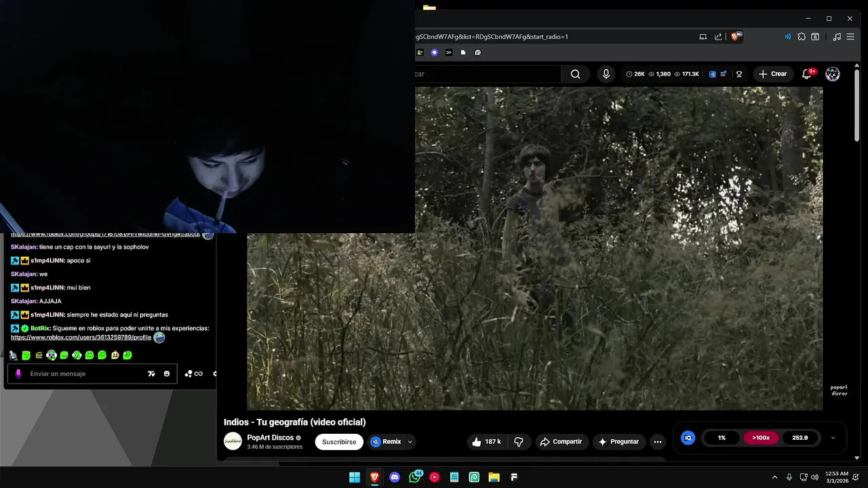Open Discord from the taskbar
This screenshot has height=488, width=868.
[x=395, y=477]
